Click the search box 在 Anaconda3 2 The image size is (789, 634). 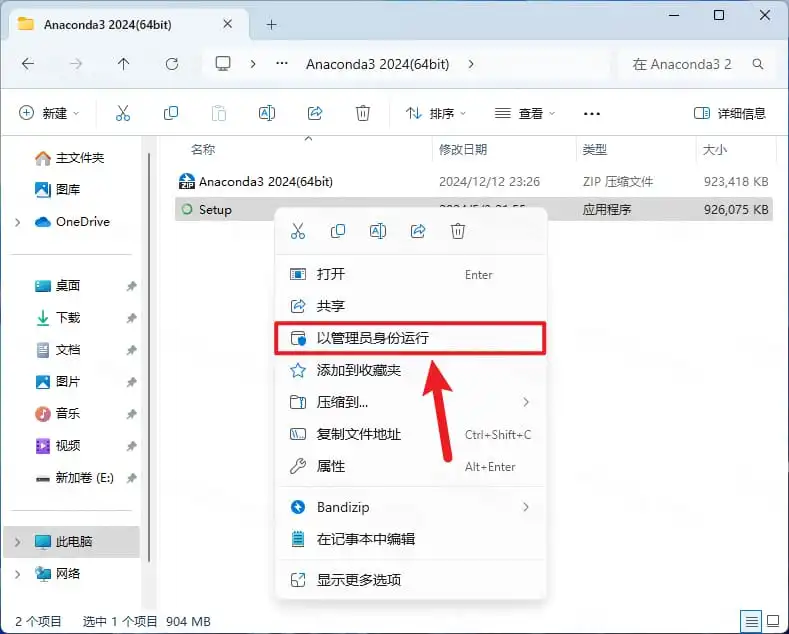682,64
